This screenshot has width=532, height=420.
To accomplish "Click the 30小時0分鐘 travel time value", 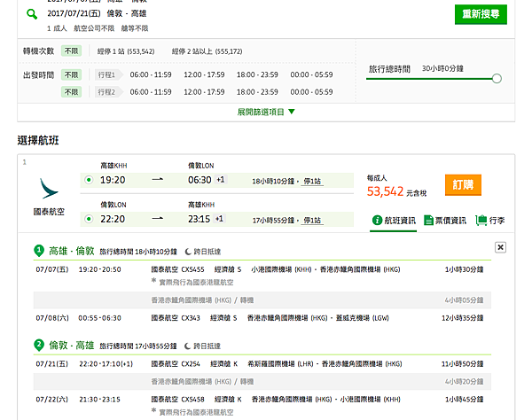I will point(442,68).
